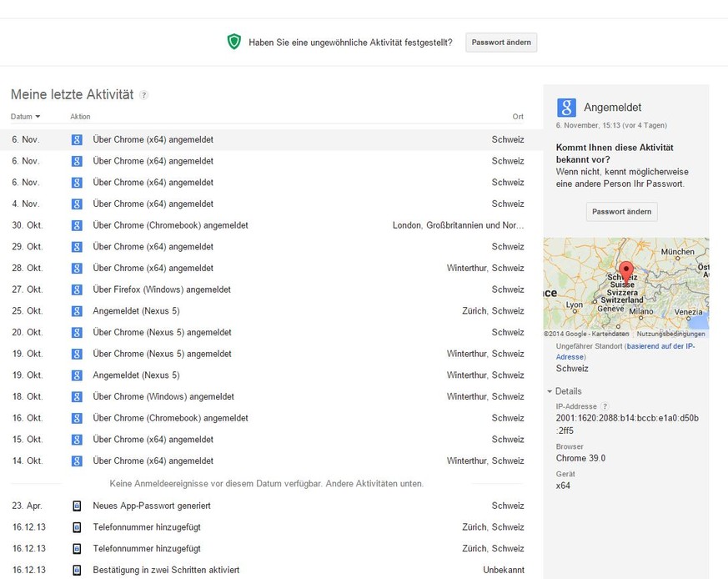Click Passwort ändern button in side panel

pos(622,211)
